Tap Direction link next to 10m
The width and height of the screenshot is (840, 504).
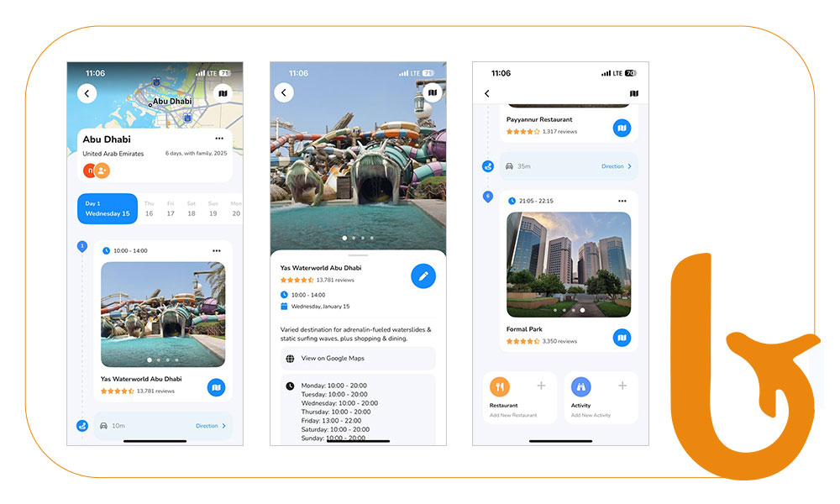[x=210, y=426]
